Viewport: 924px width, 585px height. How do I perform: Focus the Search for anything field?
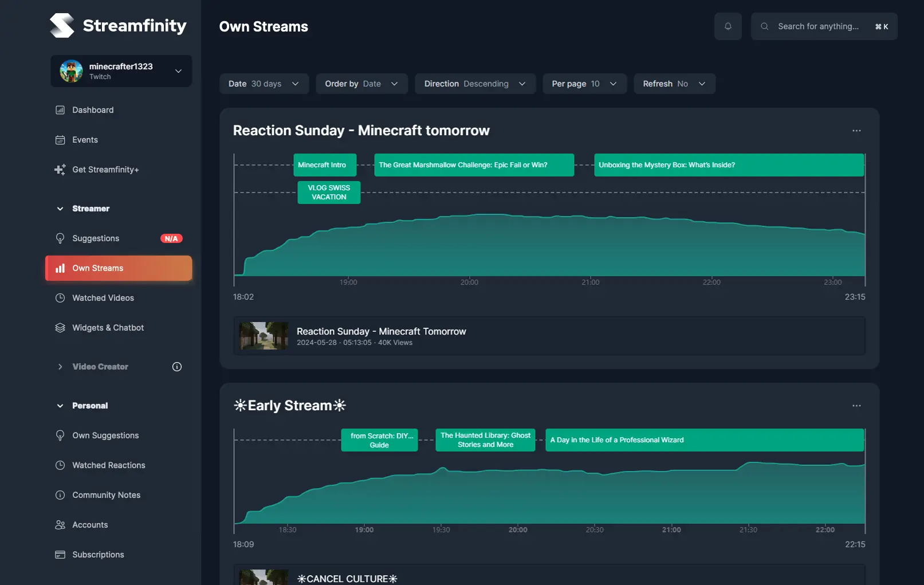[x=824, y=26]
